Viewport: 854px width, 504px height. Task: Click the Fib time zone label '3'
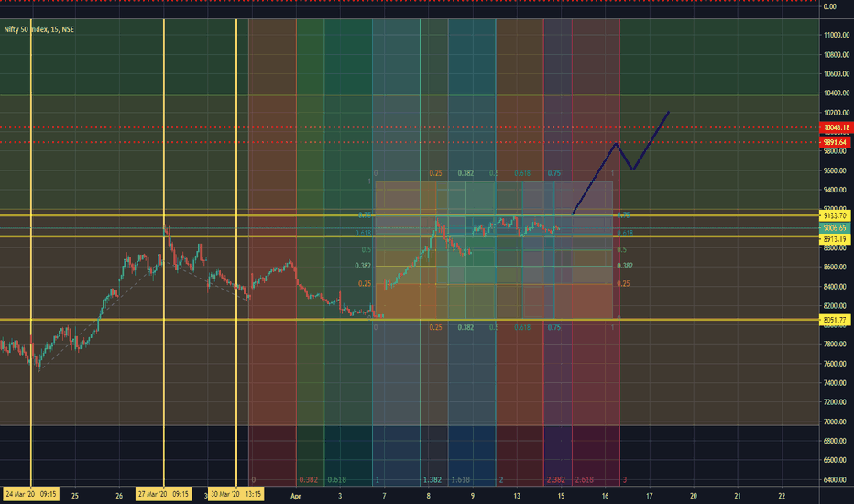[625, 480]
